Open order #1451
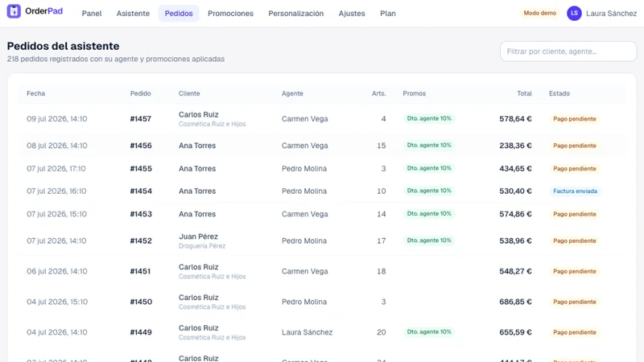644x362 pixels. coord(140,271)
